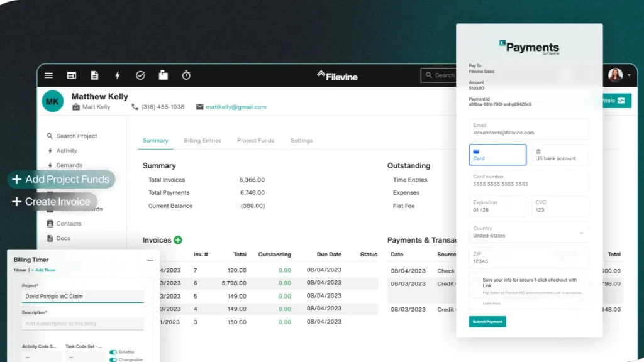Click the checkmark tasks icon in toolbar
Viewport: 644px width, 362px height.
point(140,75)
